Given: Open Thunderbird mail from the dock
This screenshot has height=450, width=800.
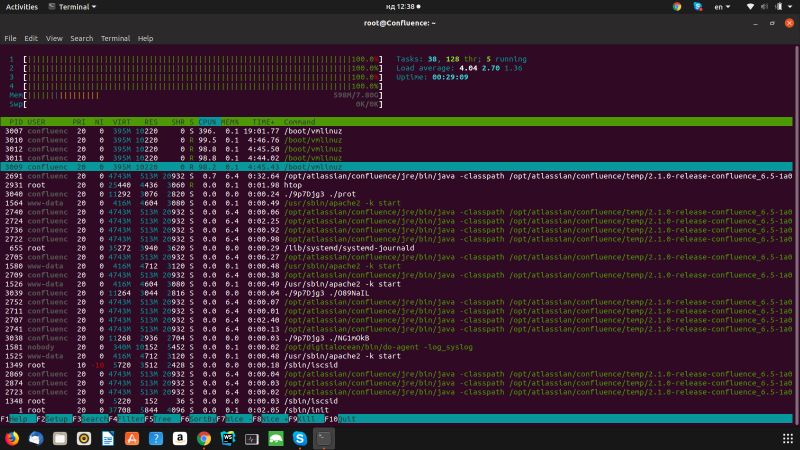Looking at the screenshot, I should [x=36, y=438].
